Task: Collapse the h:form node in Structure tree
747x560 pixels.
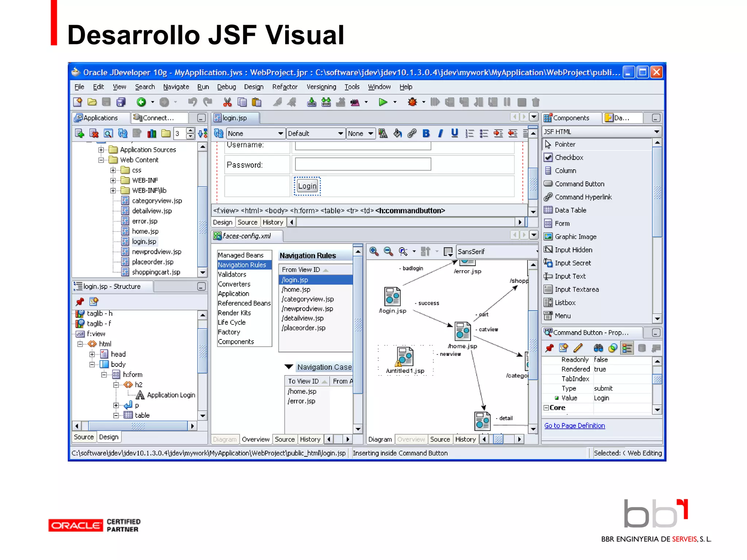Action: point(104,375)
